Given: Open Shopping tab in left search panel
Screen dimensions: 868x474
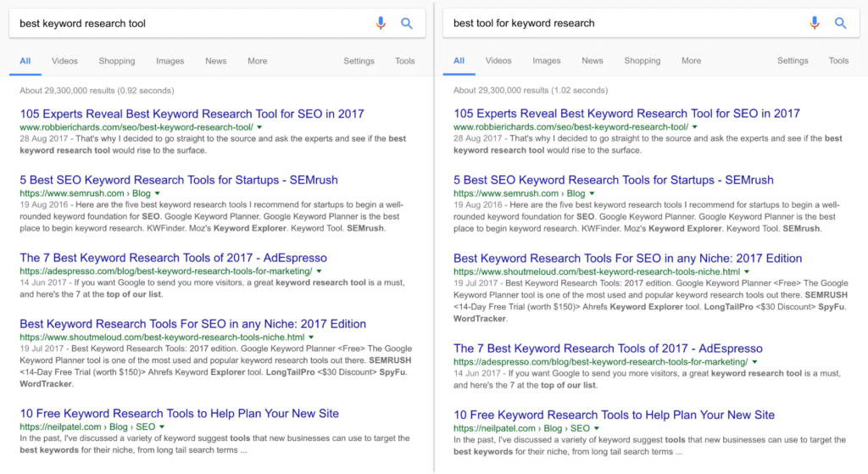Looking at the screenshot, I should pos(116,61).
